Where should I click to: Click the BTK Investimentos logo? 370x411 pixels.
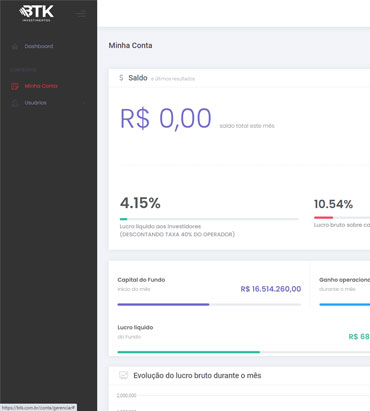click(x=36, y=13)
